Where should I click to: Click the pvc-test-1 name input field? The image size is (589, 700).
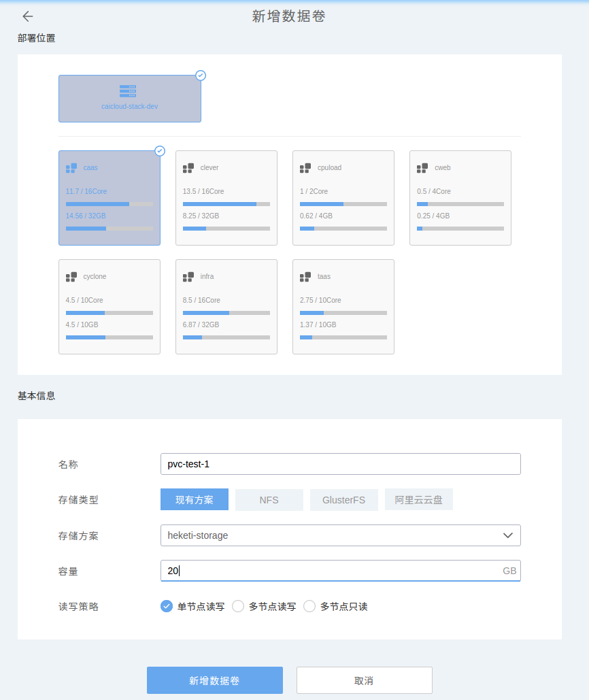click(340, 463)
